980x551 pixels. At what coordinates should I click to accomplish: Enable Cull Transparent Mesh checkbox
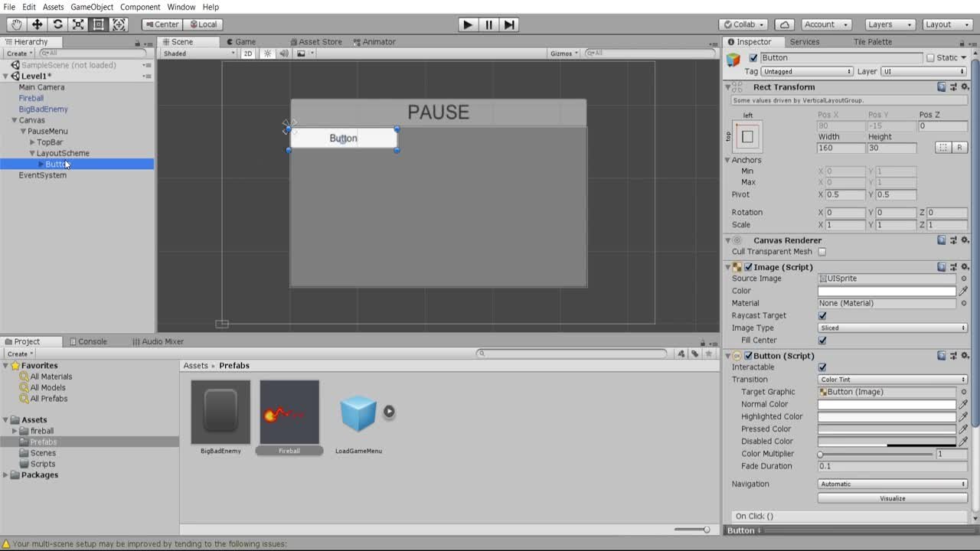click(822, 252)
